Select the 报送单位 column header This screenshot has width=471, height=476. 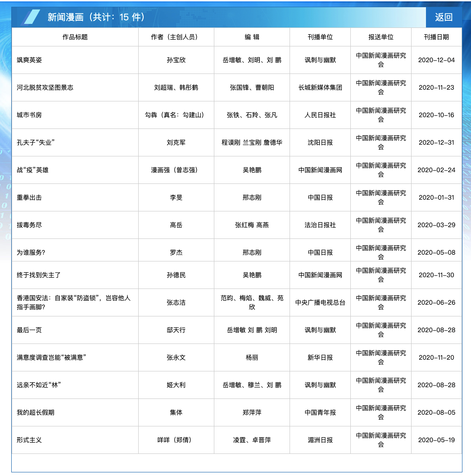380,37
